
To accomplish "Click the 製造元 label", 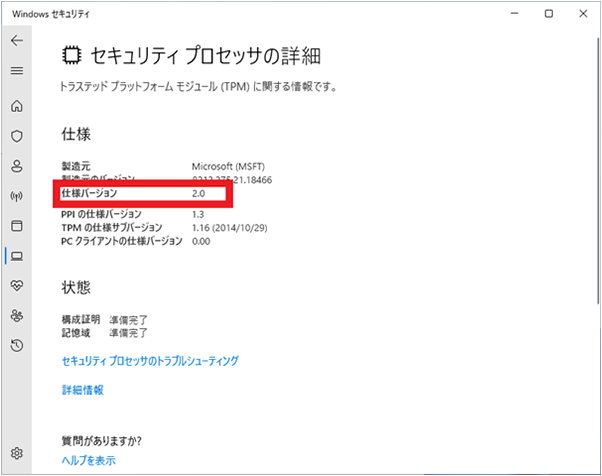I will (x=76, y=166).
